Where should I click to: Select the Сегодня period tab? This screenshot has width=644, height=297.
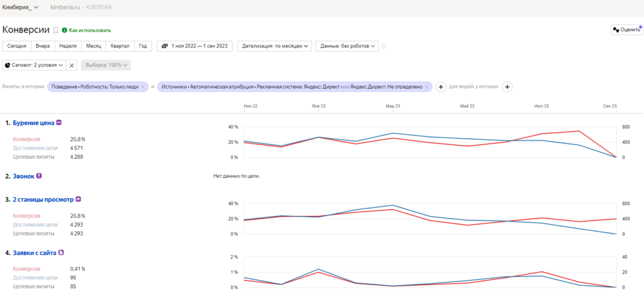tap(17, 46)
